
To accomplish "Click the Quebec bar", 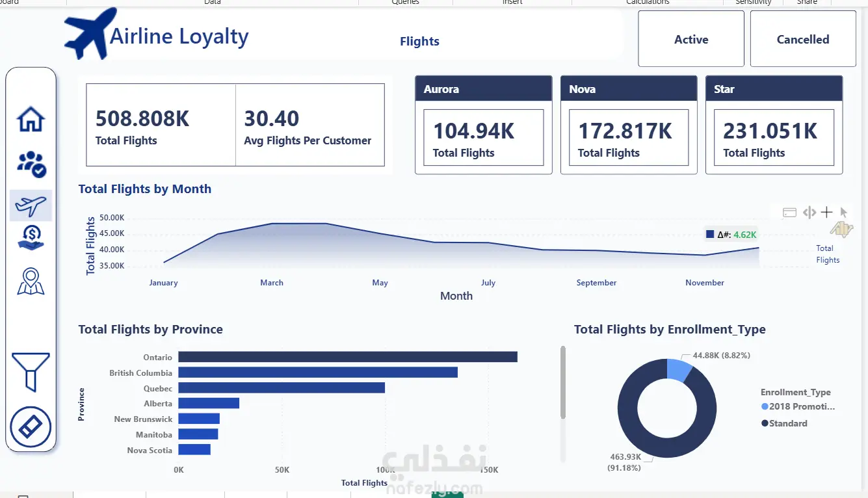I will tap(282, 388).
